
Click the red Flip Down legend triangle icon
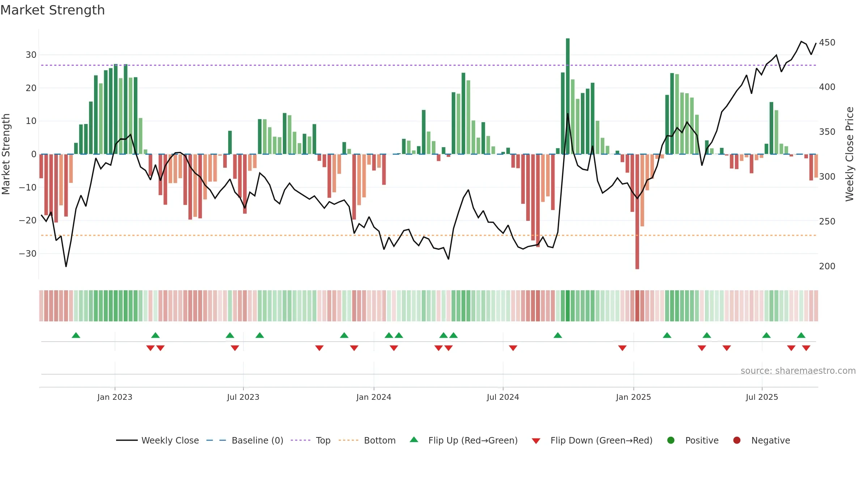pyautogui.click(x=536, y=441)
